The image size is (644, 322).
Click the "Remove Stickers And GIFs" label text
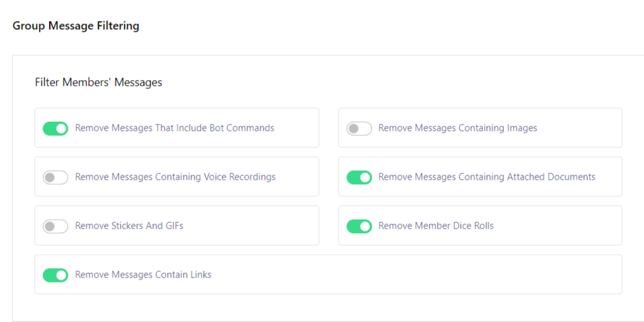point(129,226)
